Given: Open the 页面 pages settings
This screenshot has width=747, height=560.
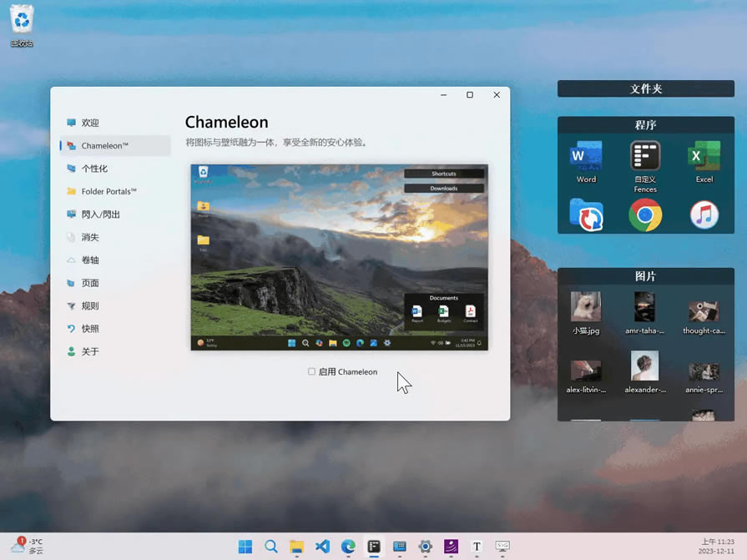Looking at the screenshot, I should 115,283.
